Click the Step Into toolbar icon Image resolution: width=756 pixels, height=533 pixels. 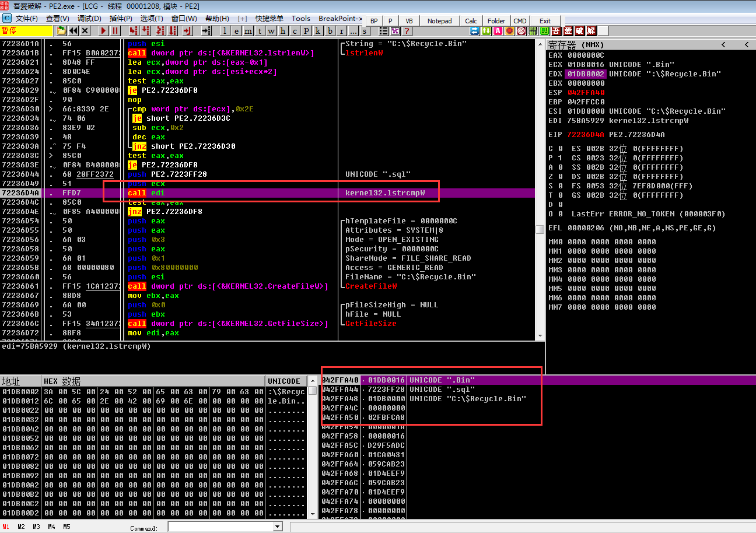pyautogui.click(x=134, y=31)
